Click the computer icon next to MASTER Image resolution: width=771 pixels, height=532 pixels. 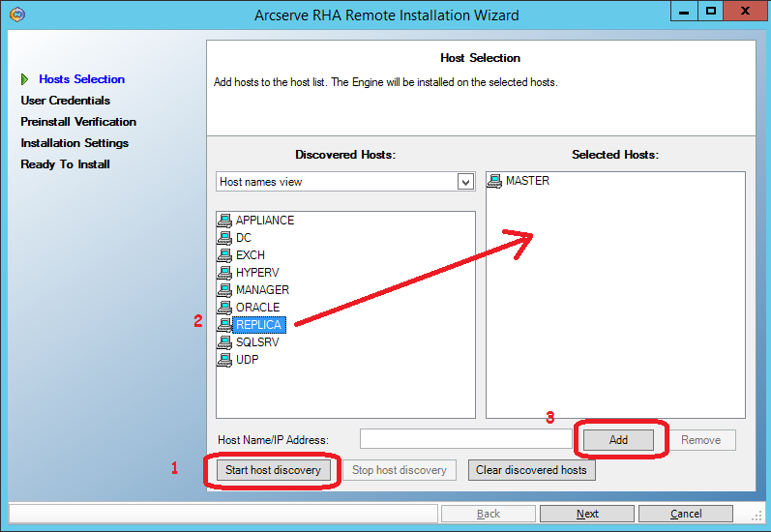(x=494, y=181)
